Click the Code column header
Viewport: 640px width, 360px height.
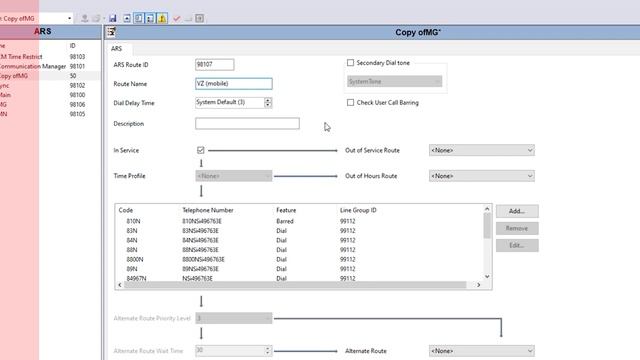(126, 210)
